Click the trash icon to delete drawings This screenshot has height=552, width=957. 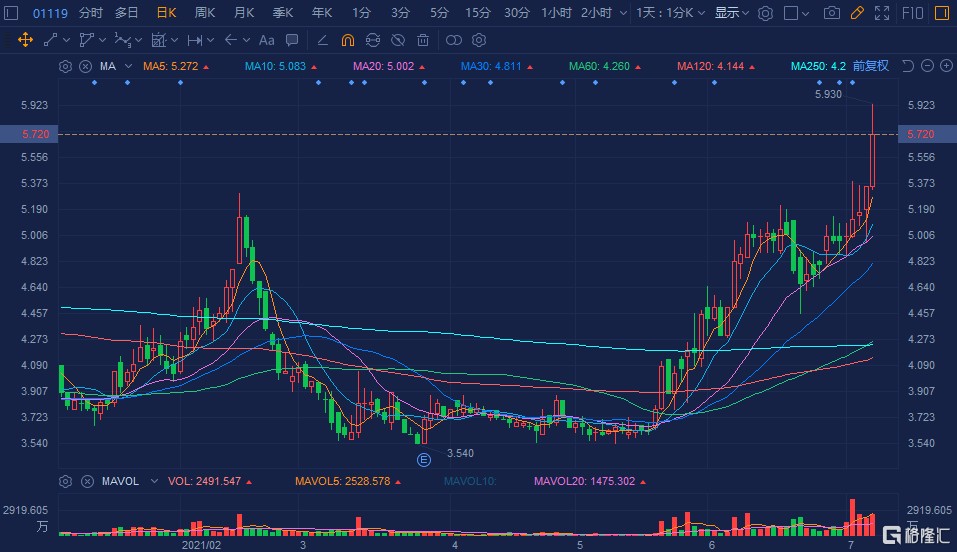point(423,40)
